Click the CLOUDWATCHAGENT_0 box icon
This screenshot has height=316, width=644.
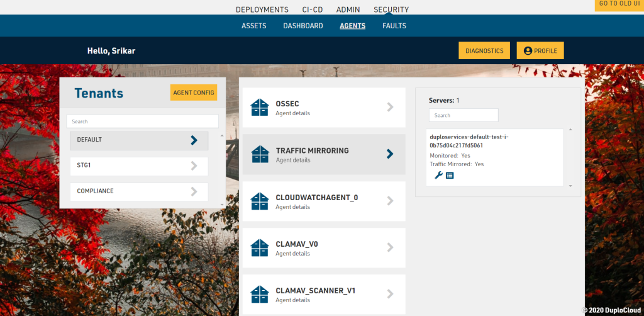[x=260, y=201]
